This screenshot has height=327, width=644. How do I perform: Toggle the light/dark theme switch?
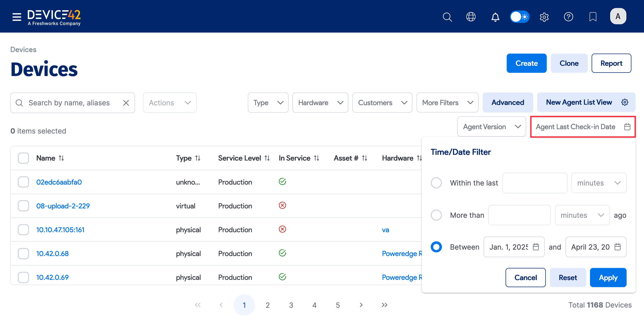(x=520, y=17)
